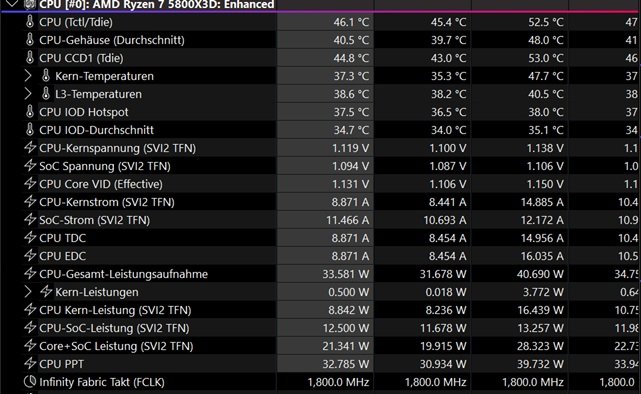
Task: Click lightning icon for SoC-Strom
Action: [x=30, y=219]
